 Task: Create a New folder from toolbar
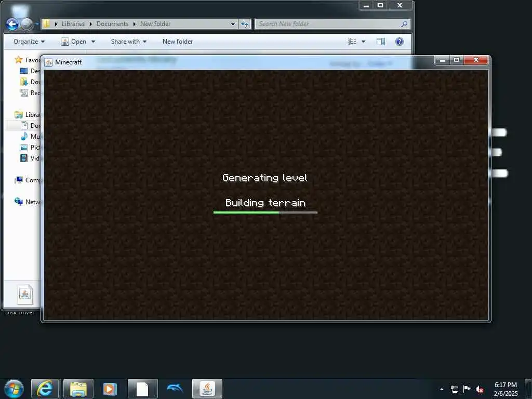pos(178,42)
